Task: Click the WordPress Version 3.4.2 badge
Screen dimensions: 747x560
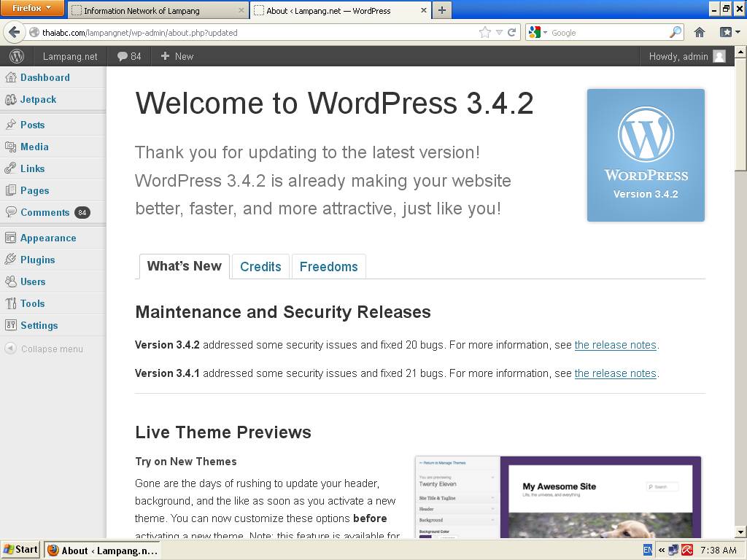Action: pos(646,155)
